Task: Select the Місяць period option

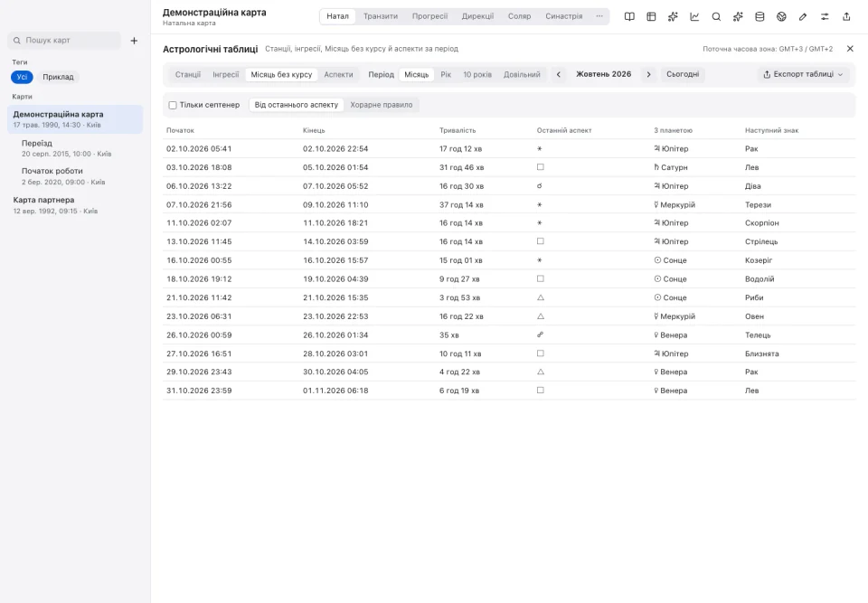Action: (416, 74)
